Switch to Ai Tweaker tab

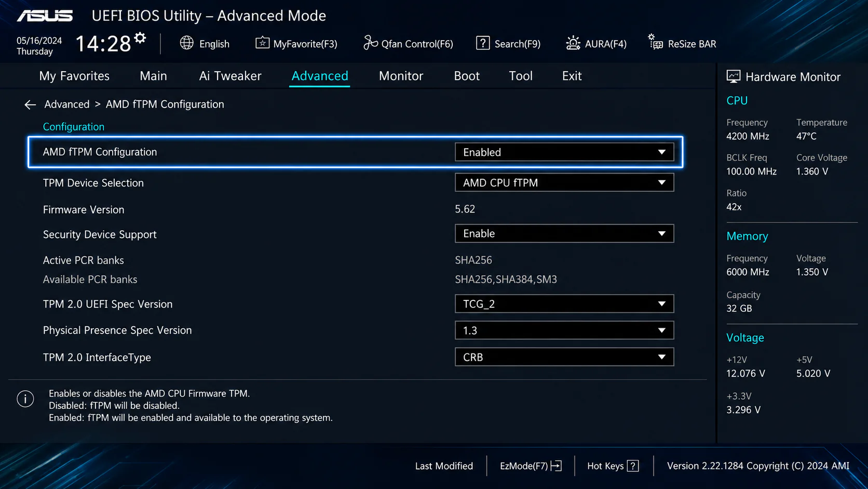[x=230, y=76]
